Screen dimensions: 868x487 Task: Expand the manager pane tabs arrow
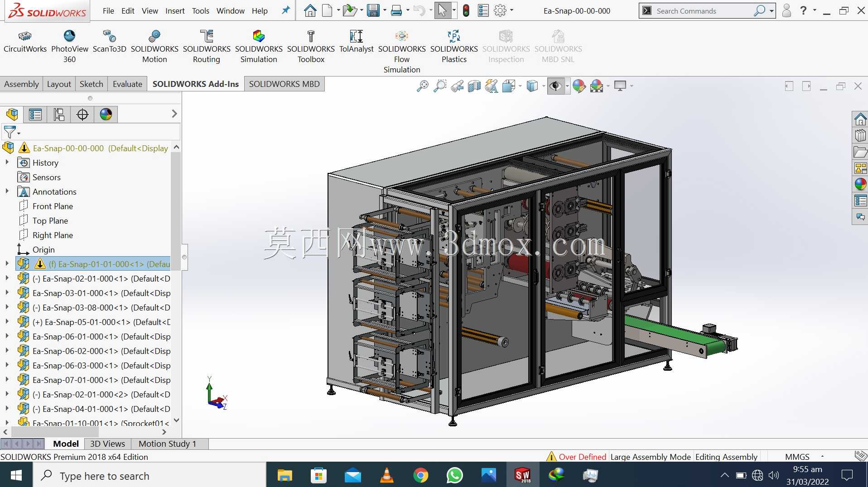174,114
